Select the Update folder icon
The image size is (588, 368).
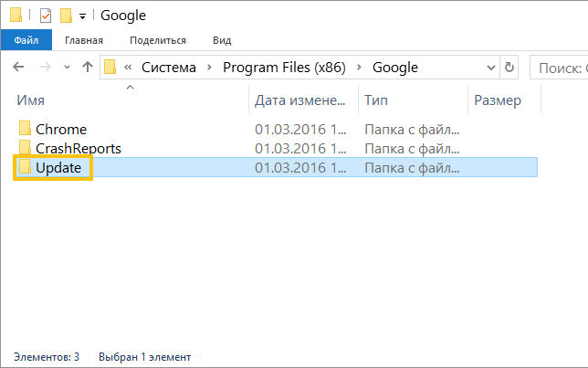coord(25,166)
